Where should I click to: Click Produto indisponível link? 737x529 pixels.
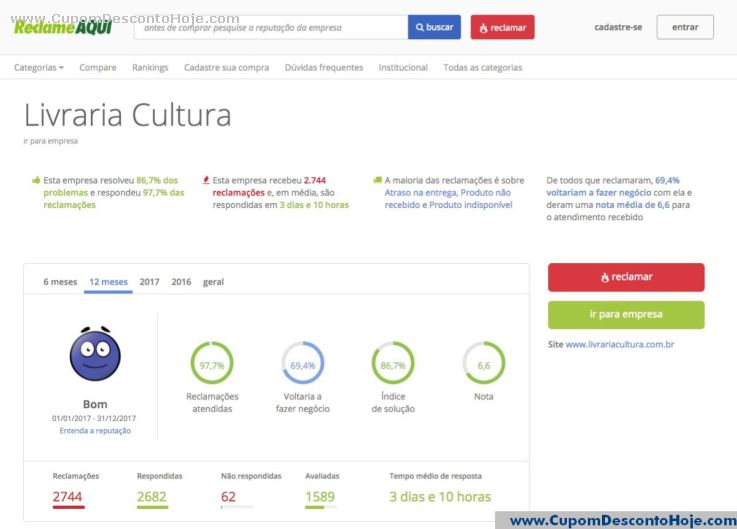[470, 205]
